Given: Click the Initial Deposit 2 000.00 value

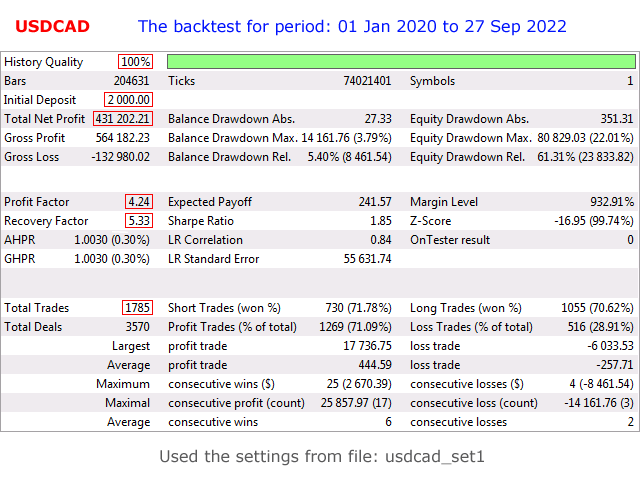Looking at the screenshot, I should coord(128,100).
